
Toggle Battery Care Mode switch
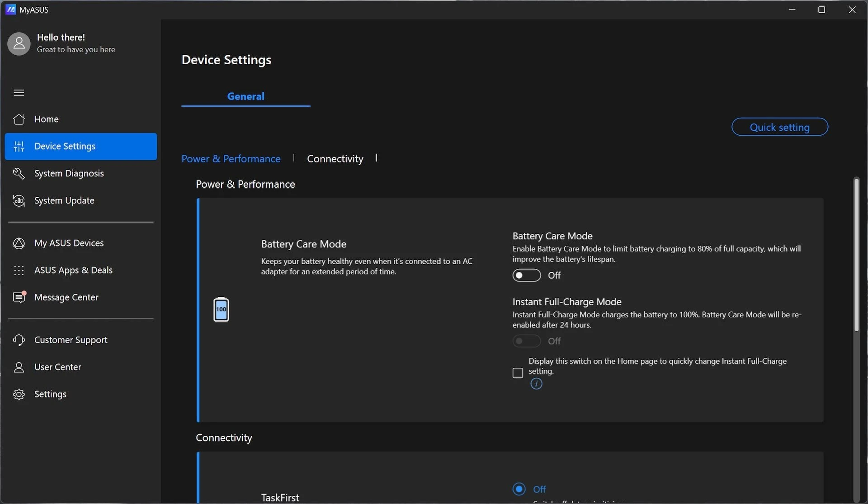click(527, 275)
